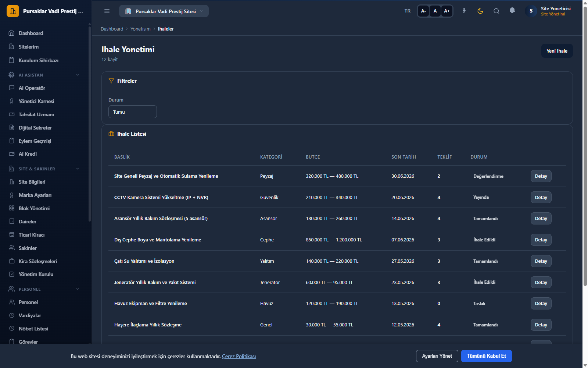Open Detay for CCTV Kamera Sistemi row

click(541, 197)
